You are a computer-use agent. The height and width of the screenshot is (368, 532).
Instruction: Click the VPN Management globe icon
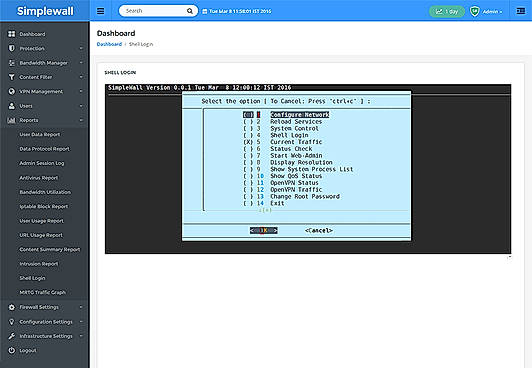pyautogui.click(x=12, y=91)
